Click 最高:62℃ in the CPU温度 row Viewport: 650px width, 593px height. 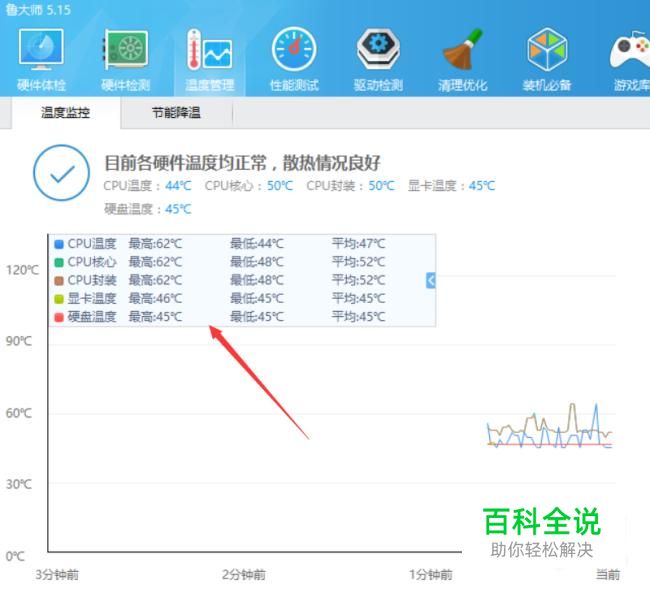(x=155, y=244)
